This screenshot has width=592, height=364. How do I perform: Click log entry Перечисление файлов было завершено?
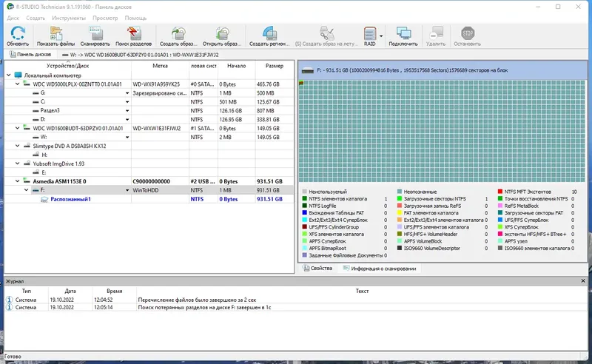point(197,300)
